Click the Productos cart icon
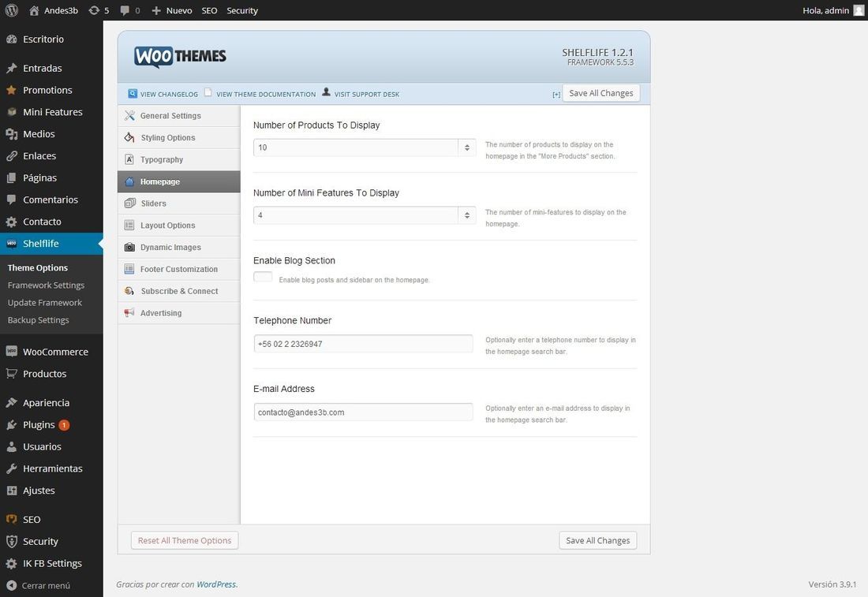The width and height of the screenshot is (868, 597). pyautogui.click(x=11, y=374)
